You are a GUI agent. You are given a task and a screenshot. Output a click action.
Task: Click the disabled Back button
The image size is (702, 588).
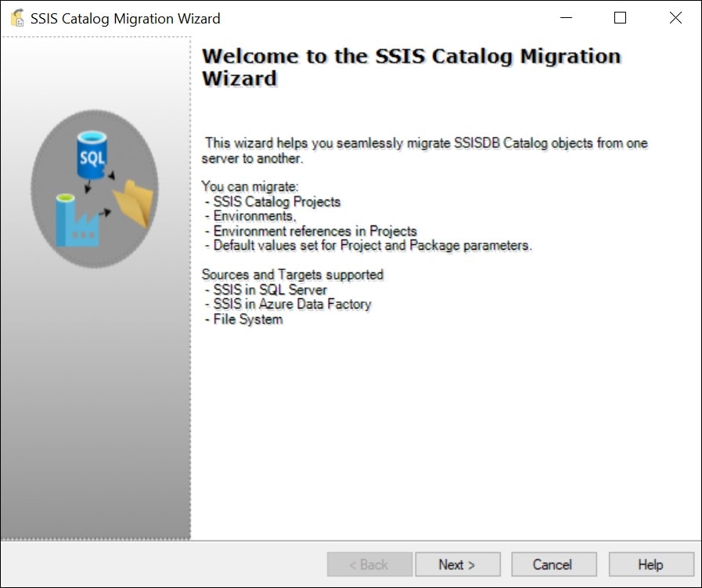369,565
